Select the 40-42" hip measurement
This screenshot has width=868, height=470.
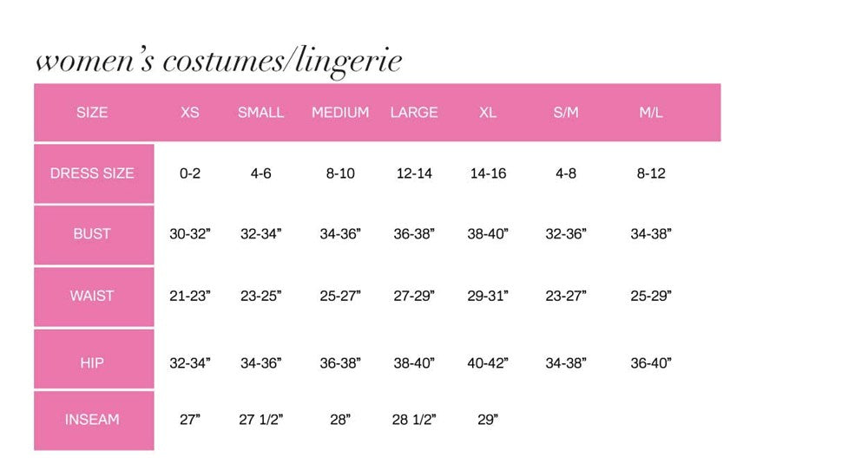point(488,363)
